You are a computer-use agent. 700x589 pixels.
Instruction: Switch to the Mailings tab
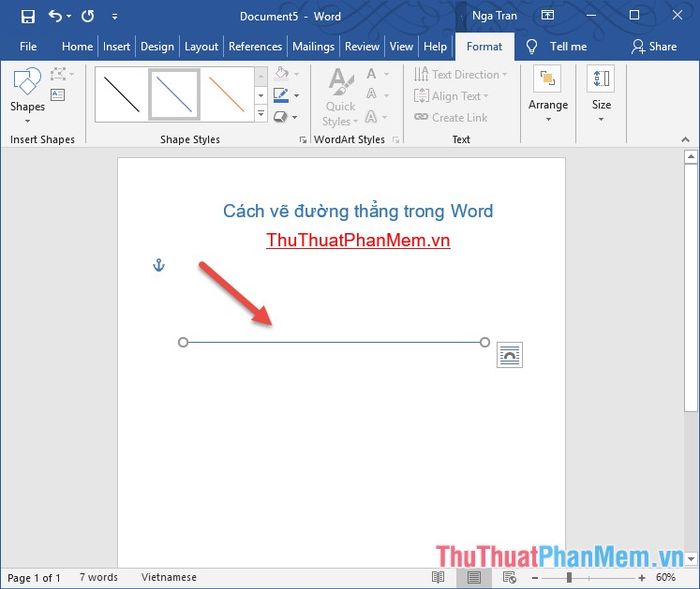point(313,46)
